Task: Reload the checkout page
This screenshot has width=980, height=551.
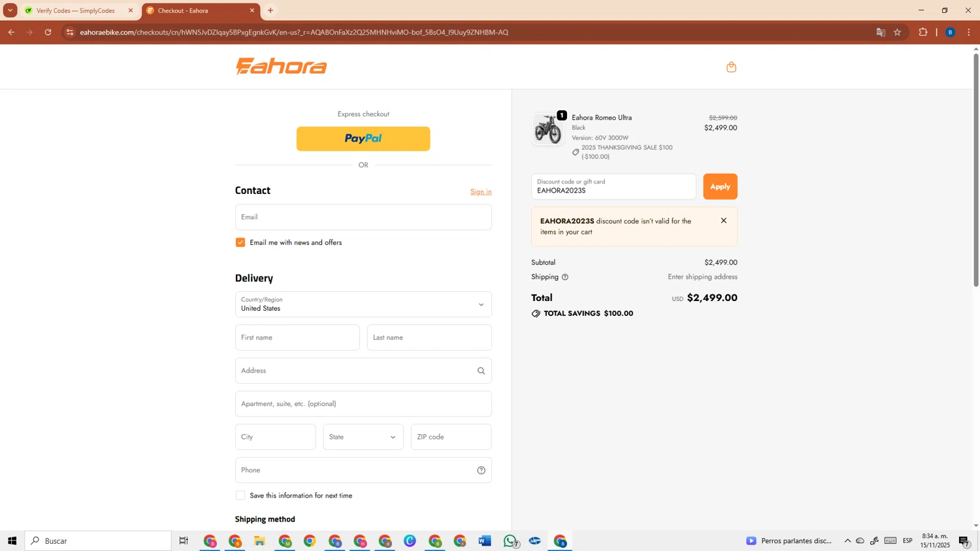Action: (x=48, y=32)
